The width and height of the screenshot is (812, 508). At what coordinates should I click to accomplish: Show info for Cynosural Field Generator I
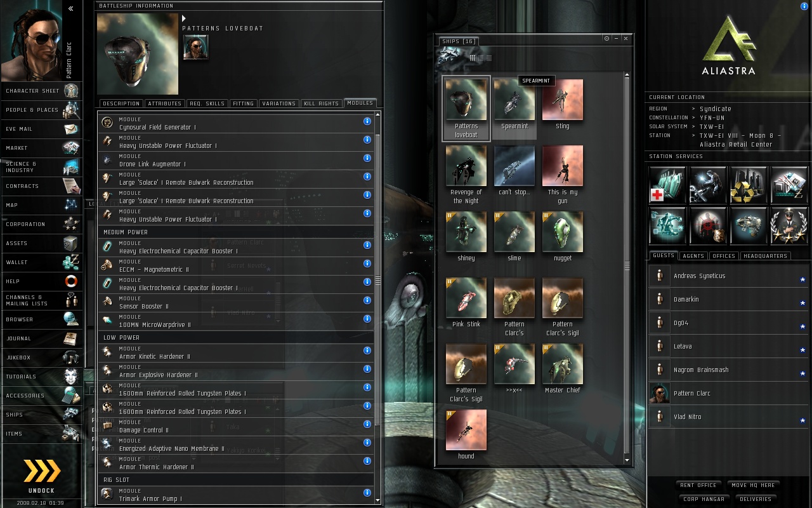pyautogui.click(x=367, y=121)
